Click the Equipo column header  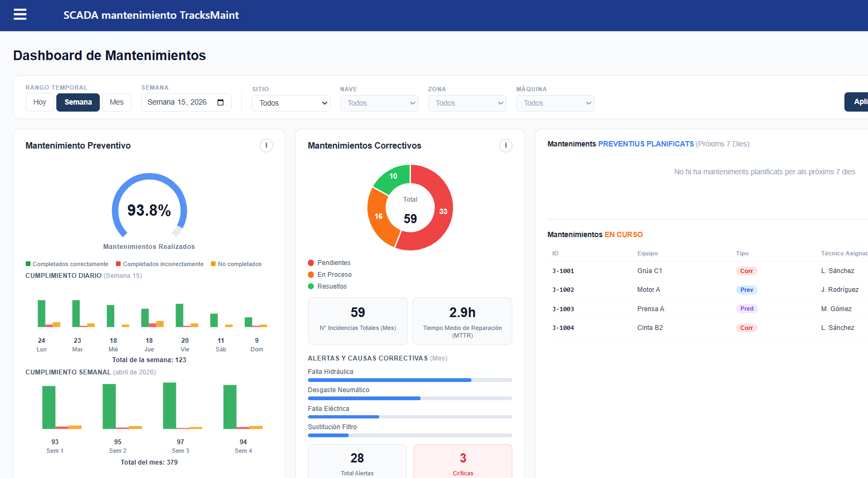[647, 253]
